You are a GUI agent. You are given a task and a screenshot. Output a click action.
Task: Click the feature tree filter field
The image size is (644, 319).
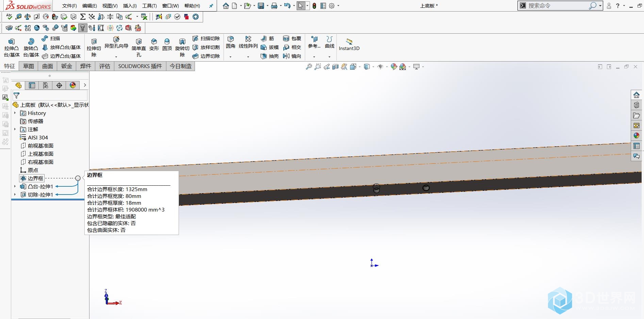coord(50,96)
